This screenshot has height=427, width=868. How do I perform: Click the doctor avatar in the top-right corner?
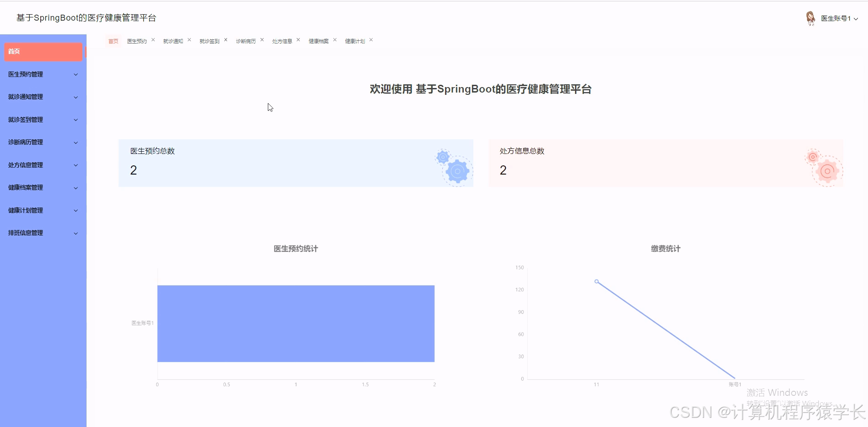pos(811,18)
